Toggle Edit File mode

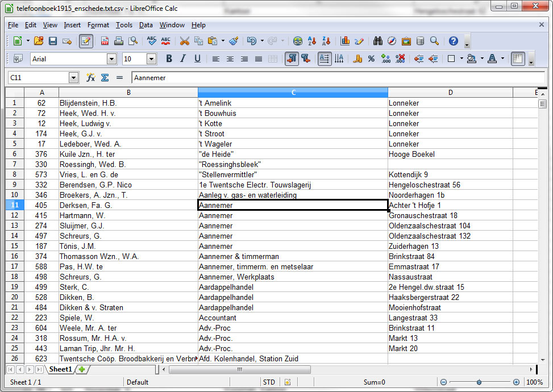click(x=86, y=41)
